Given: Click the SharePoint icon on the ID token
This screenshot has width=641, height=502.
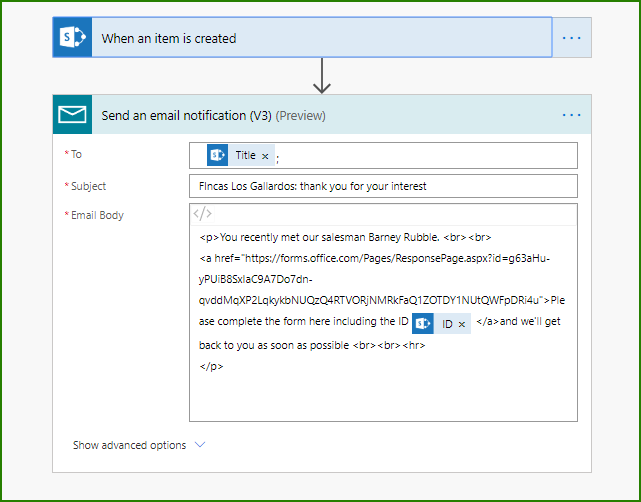Looking at the screenshot, I should point(423,324).
